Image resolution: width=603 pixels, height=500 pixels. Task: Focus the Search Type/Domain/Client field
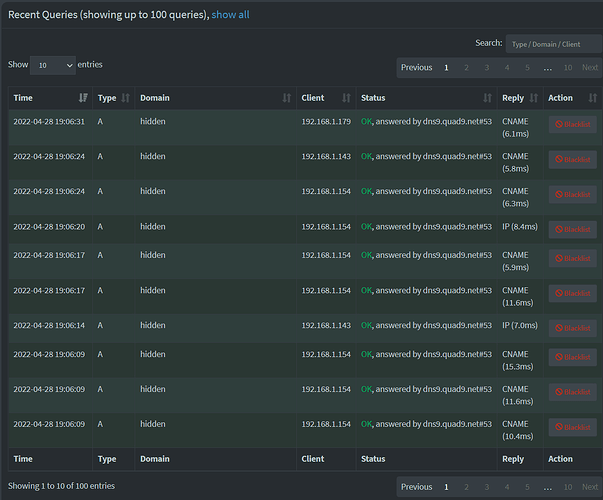(x=554, y=44)
